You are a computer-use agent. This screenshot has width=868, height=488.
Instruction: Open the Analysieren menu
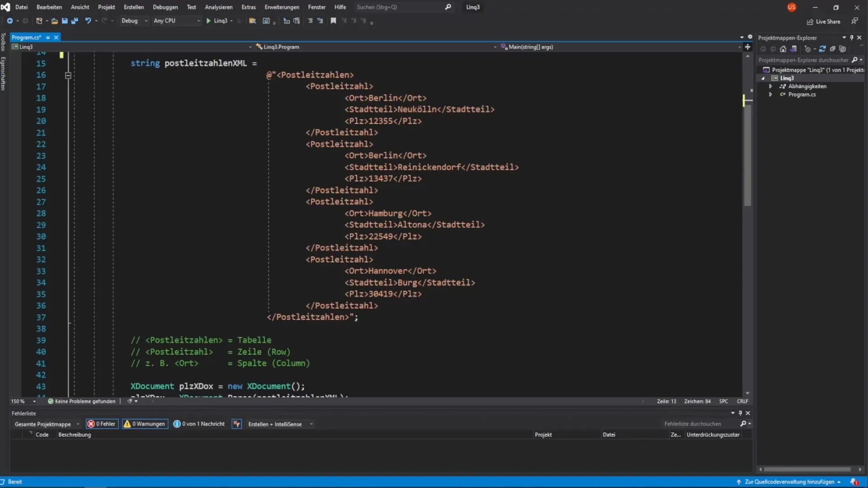pyautogui.click(x=219, y=7)
